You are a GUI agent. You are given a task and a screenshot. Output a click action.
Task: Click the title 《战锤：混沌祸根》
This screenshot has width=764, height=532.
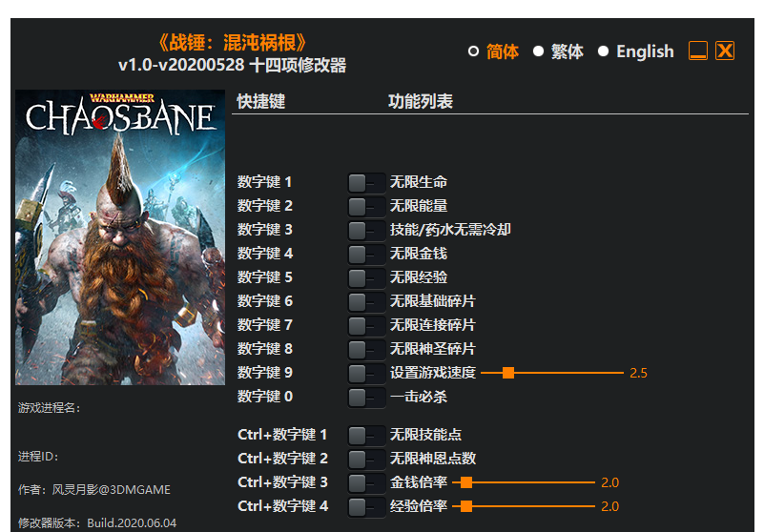coord(233,43)
